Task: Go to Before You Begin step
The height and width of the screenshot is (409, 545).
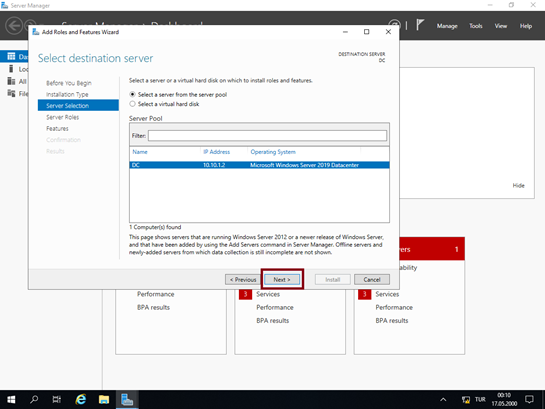Action: pos(69,83)
